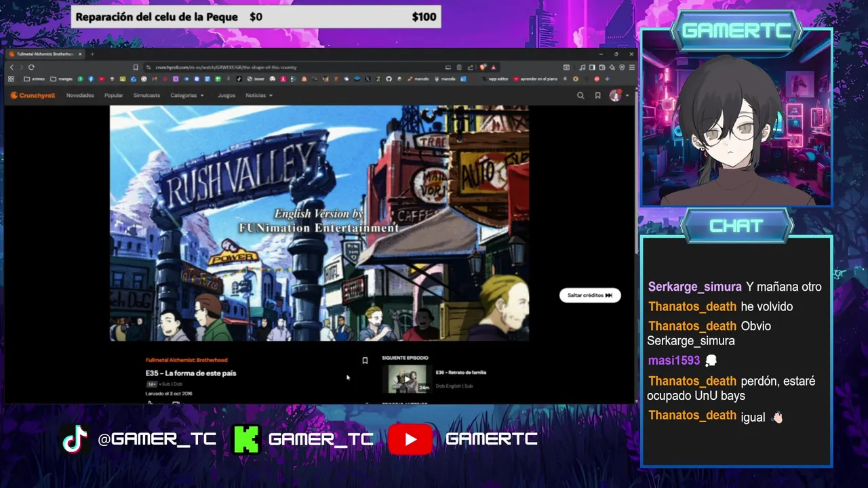868x488 pixels.
Task: Click the YouTube logo in overlay
Action: [410, 439]
